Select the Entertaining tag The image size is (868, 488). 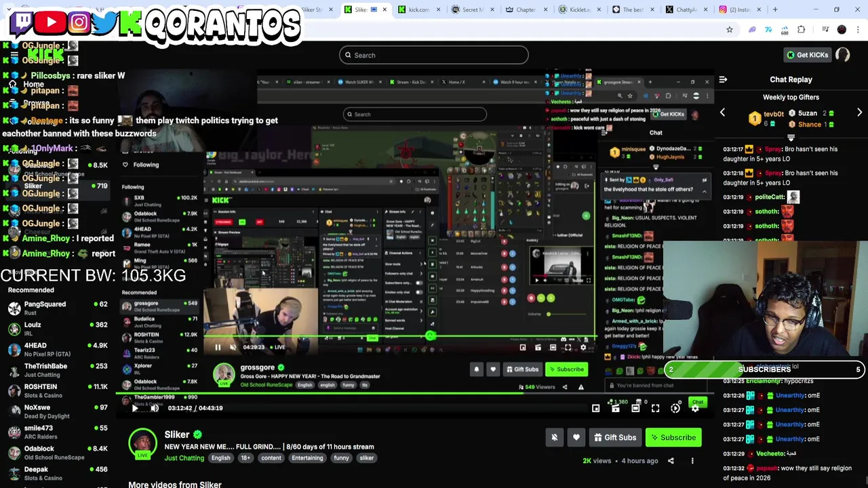click(307, 458)
